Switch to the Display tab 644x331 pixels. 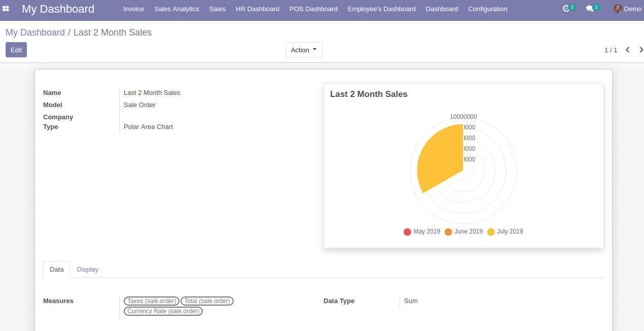point(87,270)
